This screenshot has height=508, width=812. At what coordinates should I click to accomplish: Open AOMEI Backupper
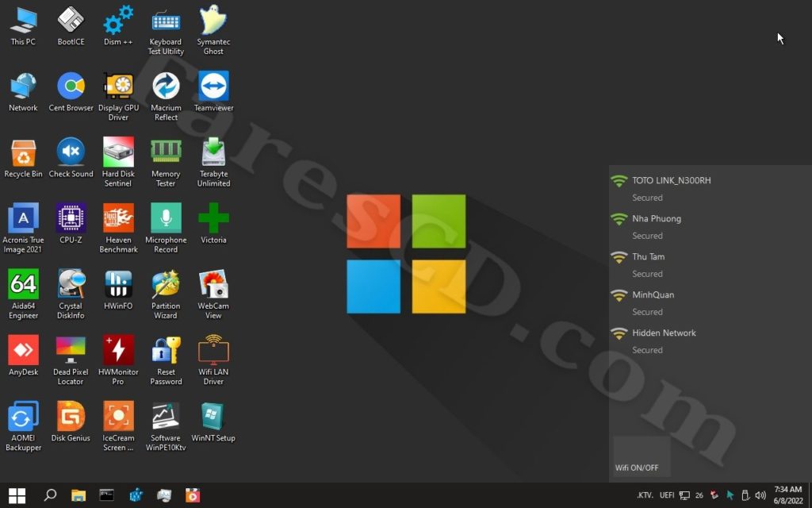coord(23,426)
